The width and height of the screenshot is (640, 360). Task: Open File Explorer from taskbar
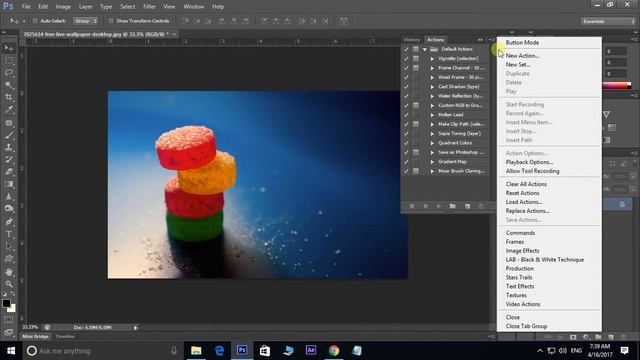click(196, 350)
